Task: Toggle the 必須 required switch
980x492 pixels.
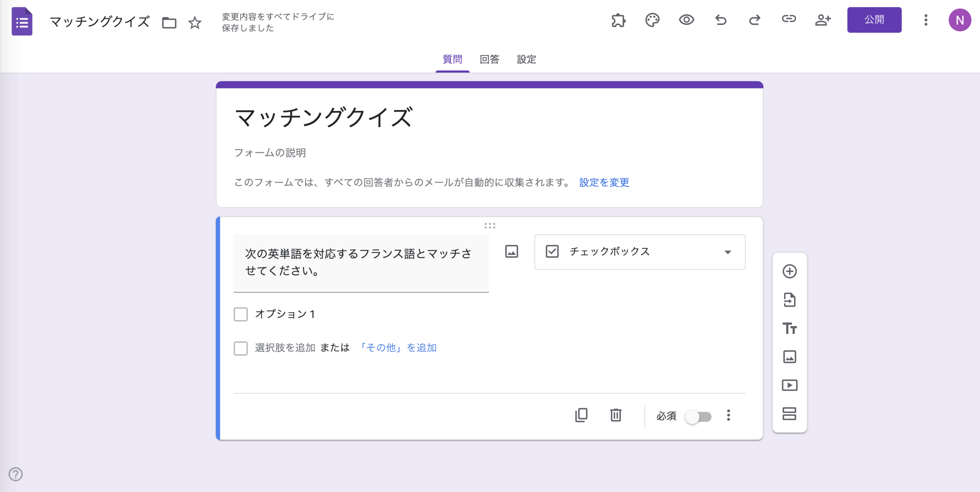Action: click(699, 416)
